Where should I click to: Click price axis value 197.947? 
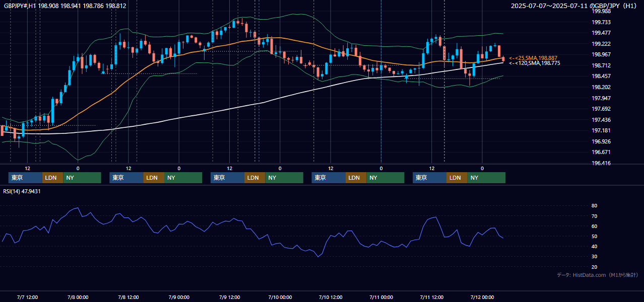601,98
